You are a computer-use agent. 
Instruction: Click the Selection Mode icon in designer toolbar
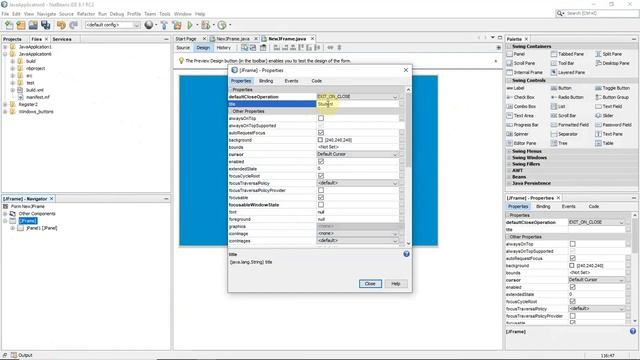coord(244,48)
